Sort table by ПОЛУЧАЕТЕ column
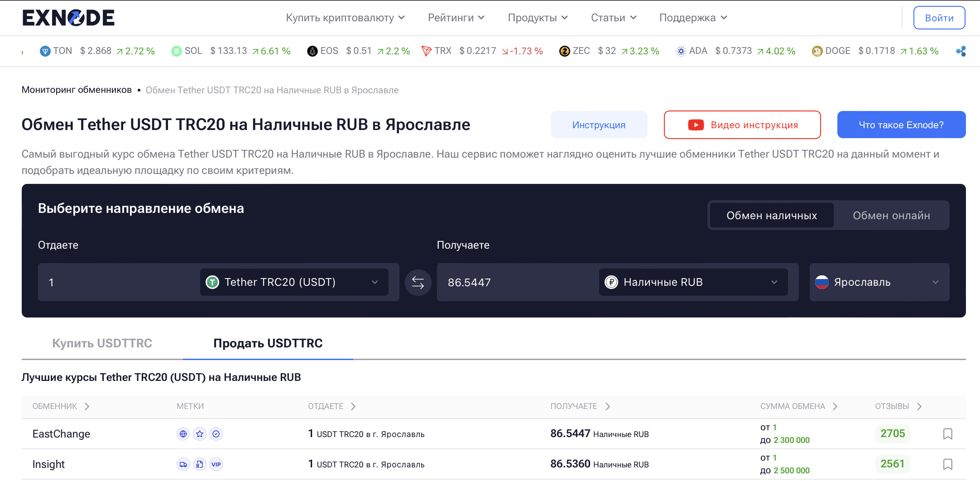Screen dimensions: 980x481 tap(580, 406)
